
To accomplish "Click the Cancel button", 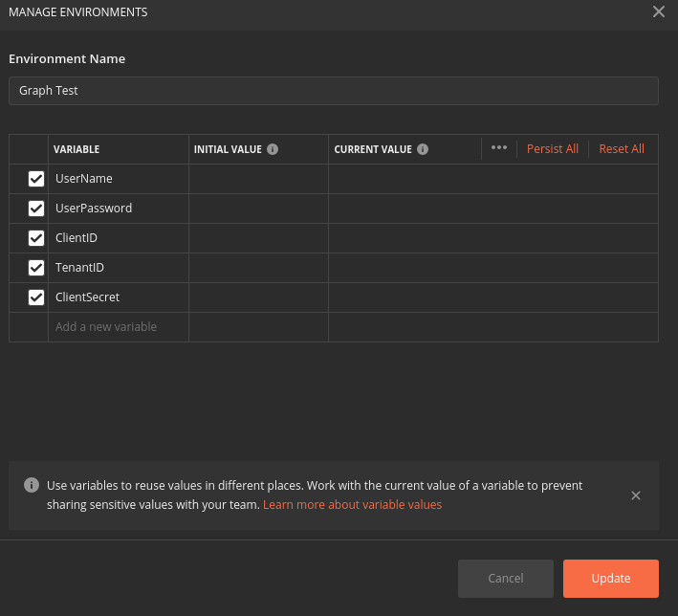I will click(506, 579).
